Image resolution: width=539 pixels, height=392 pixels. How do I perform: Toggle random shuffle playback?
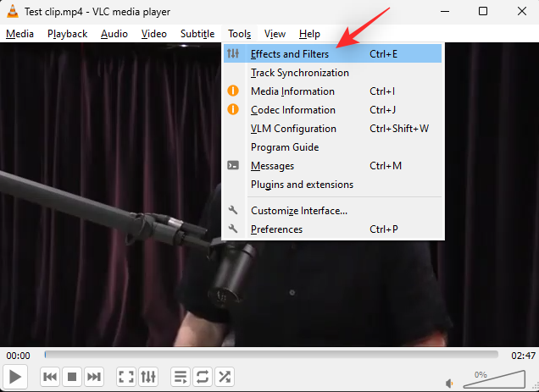(x=225, y=377)
